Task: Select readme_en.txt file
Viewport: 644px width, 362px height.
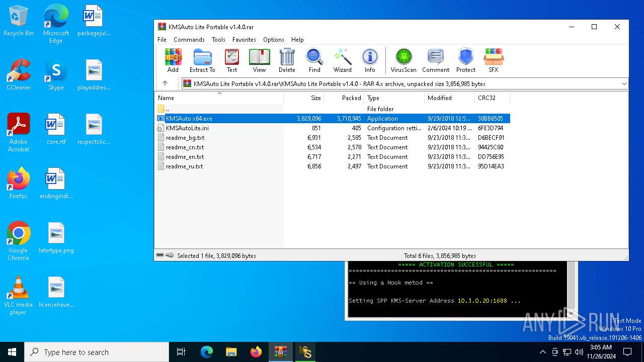Action: tap(333, 157)
